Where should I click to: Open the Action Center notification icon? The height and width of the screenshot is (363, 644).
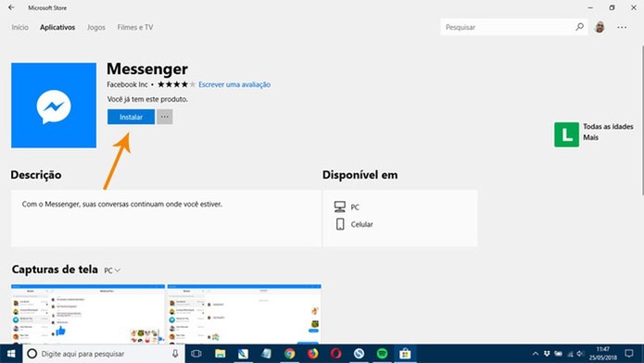[629, 354]
